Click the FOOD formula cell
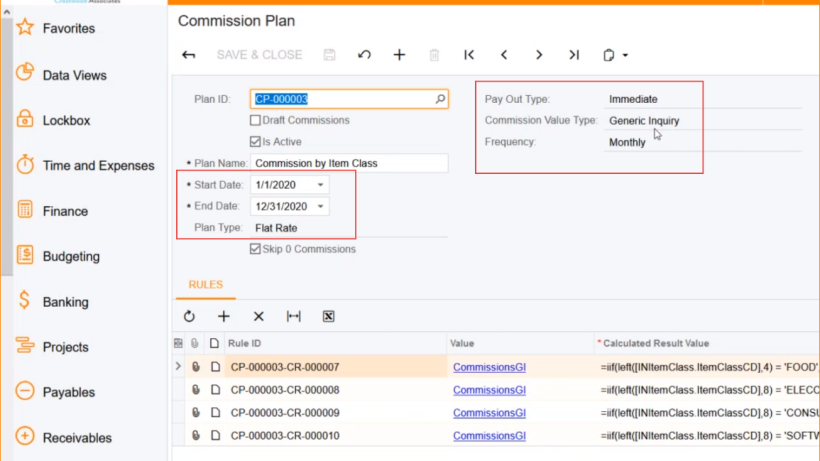The image size is (820, 461). point(707,367)
